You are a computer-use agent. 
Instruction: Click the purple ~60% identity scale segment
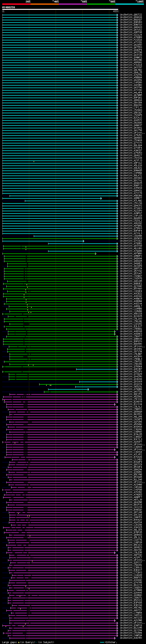click(73, 4)
